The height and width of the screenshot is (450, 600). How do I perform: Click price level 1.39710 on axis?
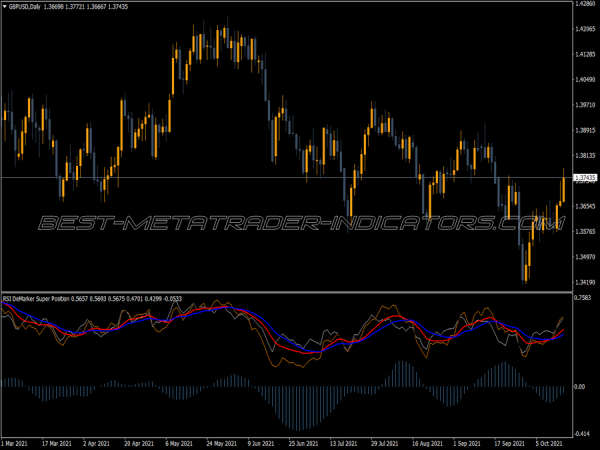[585, 105]
